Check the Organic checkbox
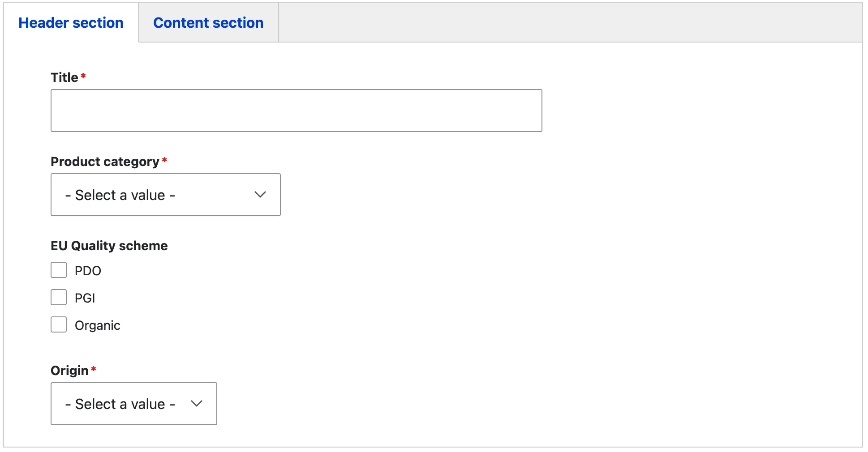The height and width of the screenshot is (452, 868). pyautogui.click(x=59, y=325)
